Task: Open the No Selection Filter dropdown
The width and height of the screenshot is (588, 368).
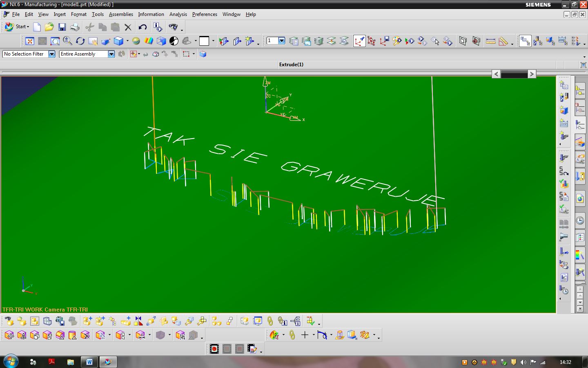Action: click(52, 54)
